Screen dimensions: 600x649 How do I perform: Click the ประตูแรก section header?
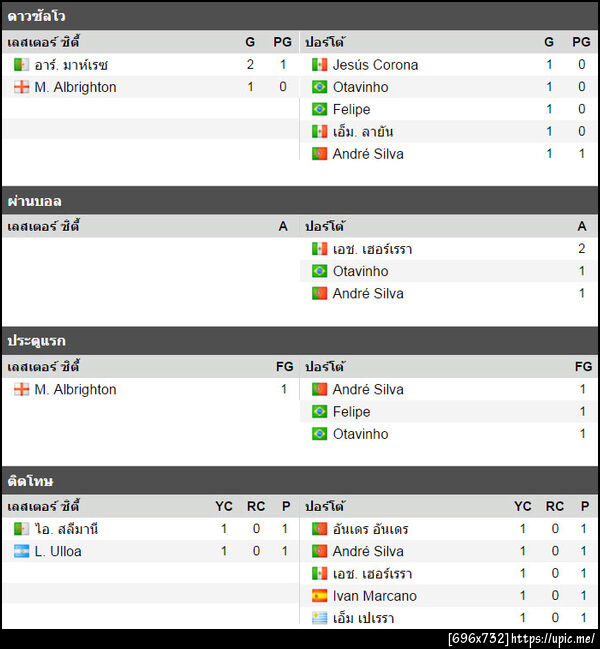(x=37, y=341)
